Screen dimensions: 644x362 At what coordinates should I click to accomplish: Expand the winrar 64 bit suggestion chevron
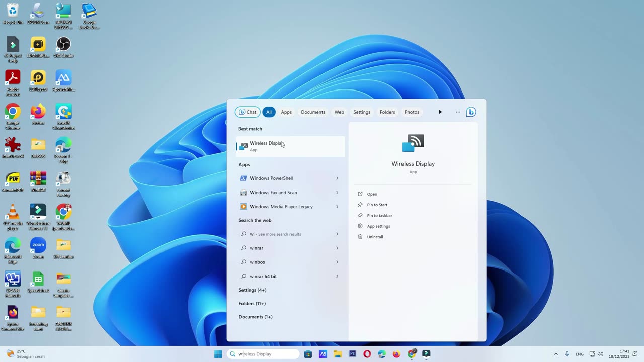point(337,277)
